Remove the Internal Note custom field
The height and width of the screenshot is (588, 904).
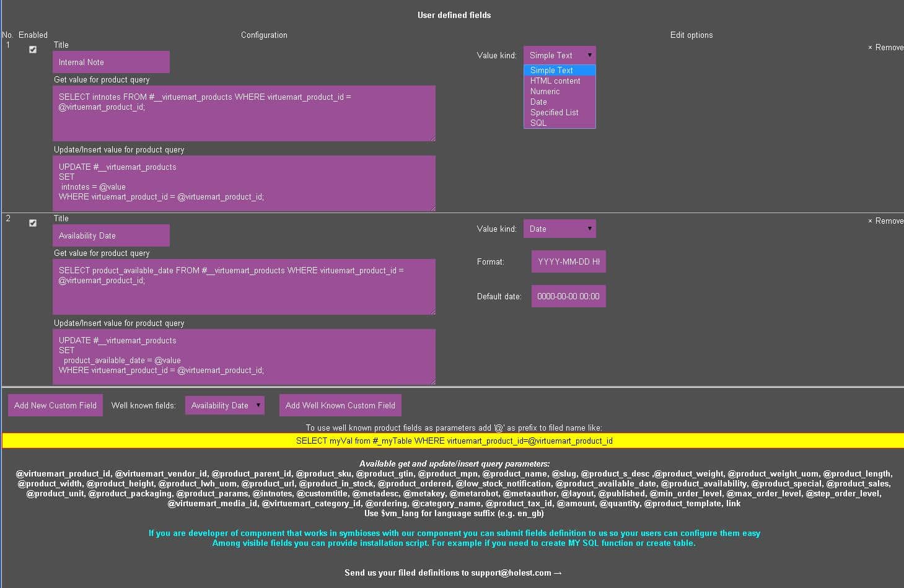(885, 47)
